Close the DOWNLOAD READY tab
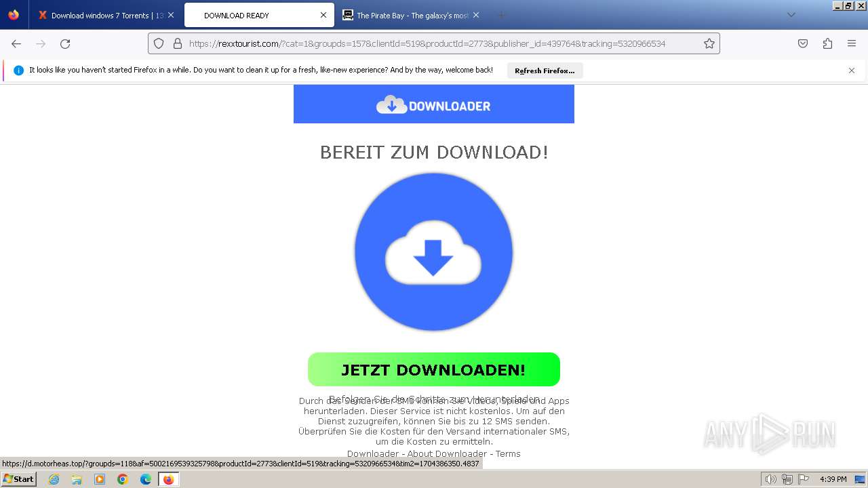The height and width of the screenshot is (488, 868). 323,15
